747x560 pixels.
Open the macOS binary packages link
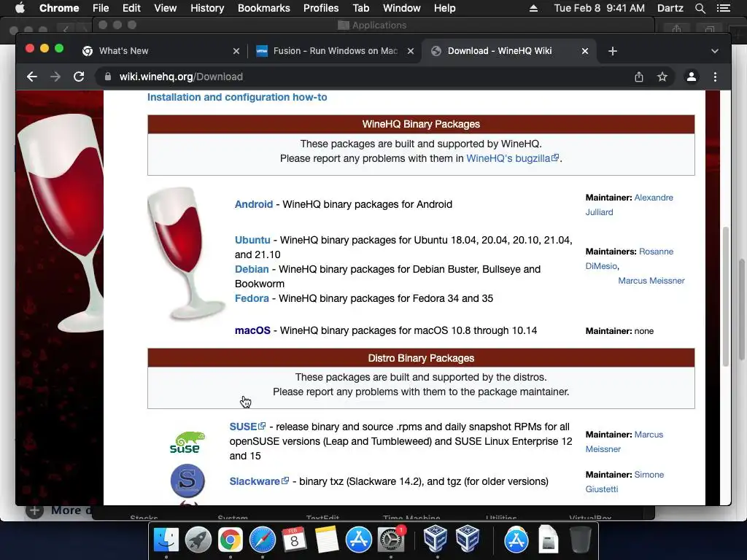click(252, 330)
